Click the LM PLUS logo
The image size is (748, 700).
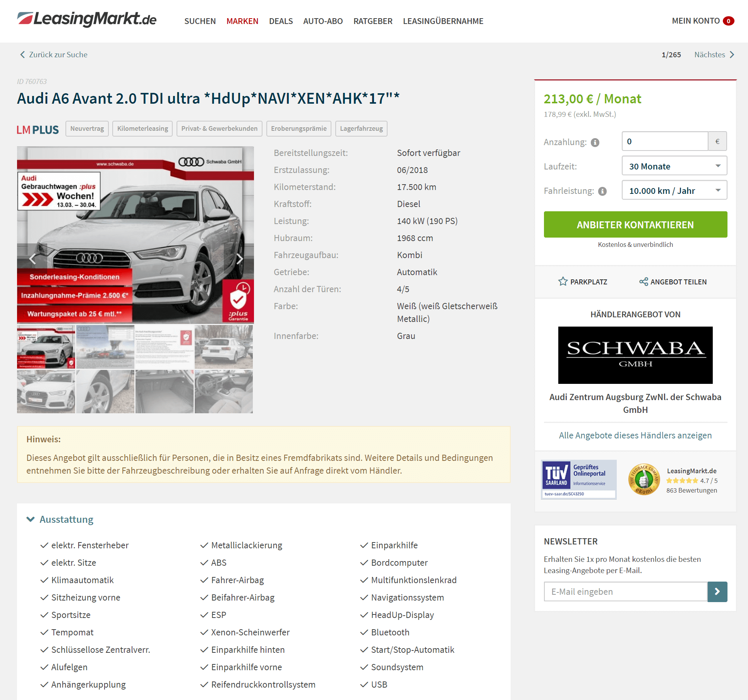(38, 130)
